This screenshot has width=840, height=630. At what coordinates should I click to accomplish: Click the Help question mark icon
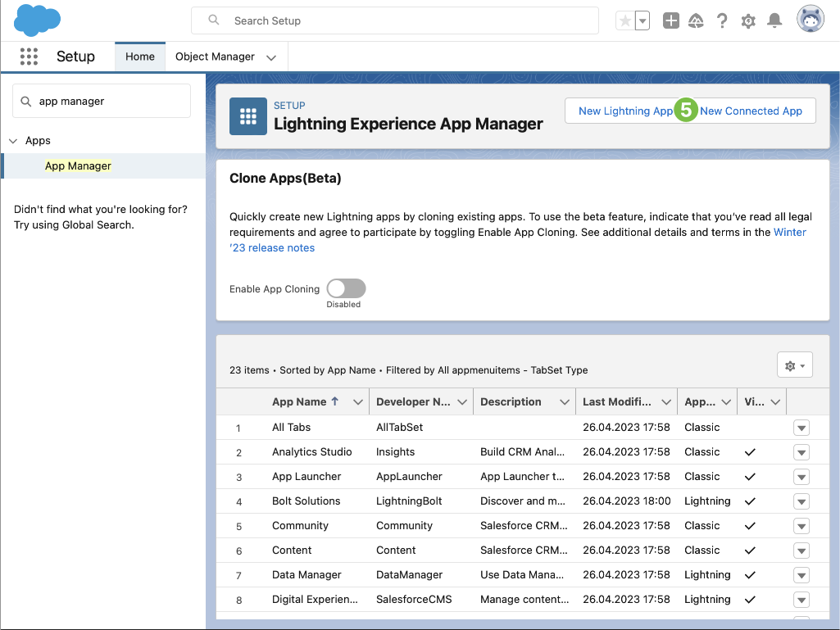click(x=722, y=21)
